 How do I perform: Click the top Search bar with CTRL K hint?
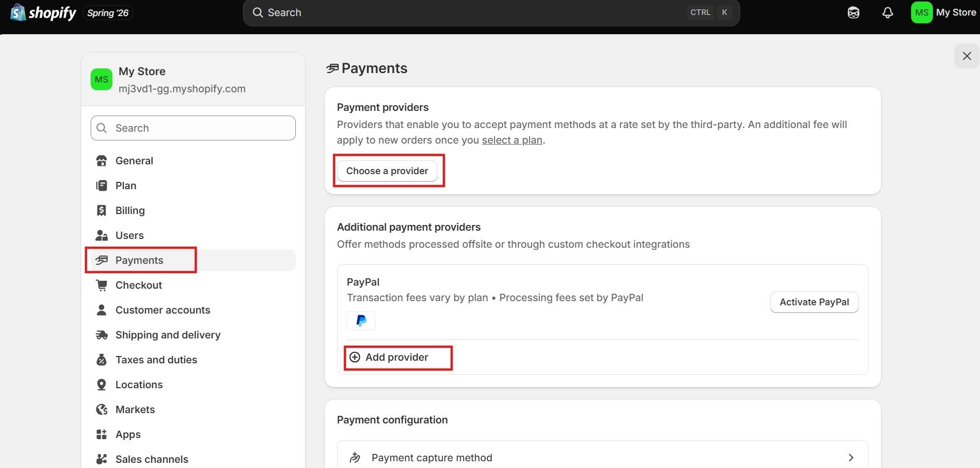click(491, 12)
